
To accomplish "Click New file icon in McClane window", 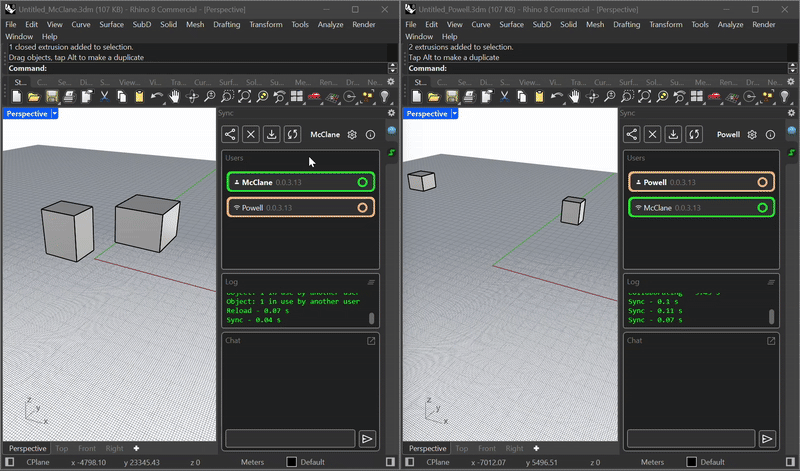I will (x=16, y=96).
